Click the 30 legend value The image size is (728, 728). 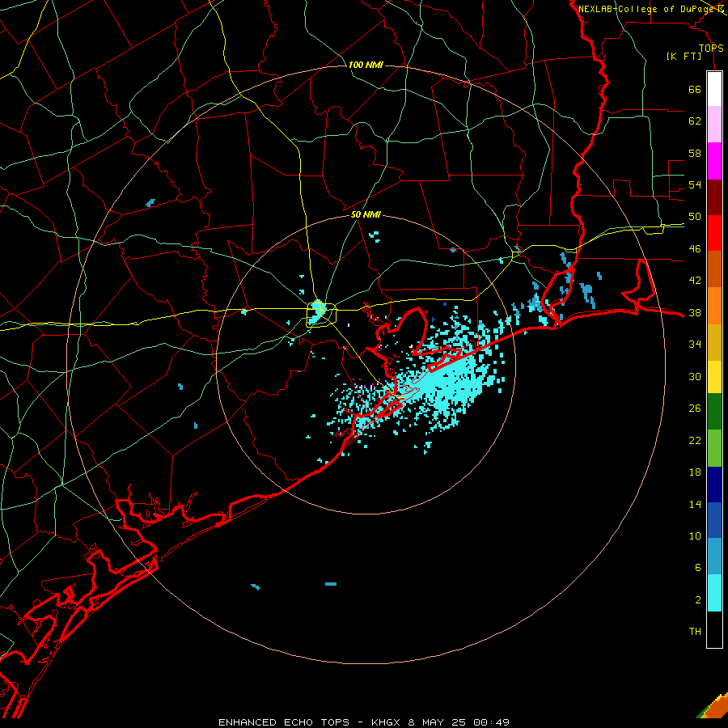pyautogui.click(x=695, y=376)
